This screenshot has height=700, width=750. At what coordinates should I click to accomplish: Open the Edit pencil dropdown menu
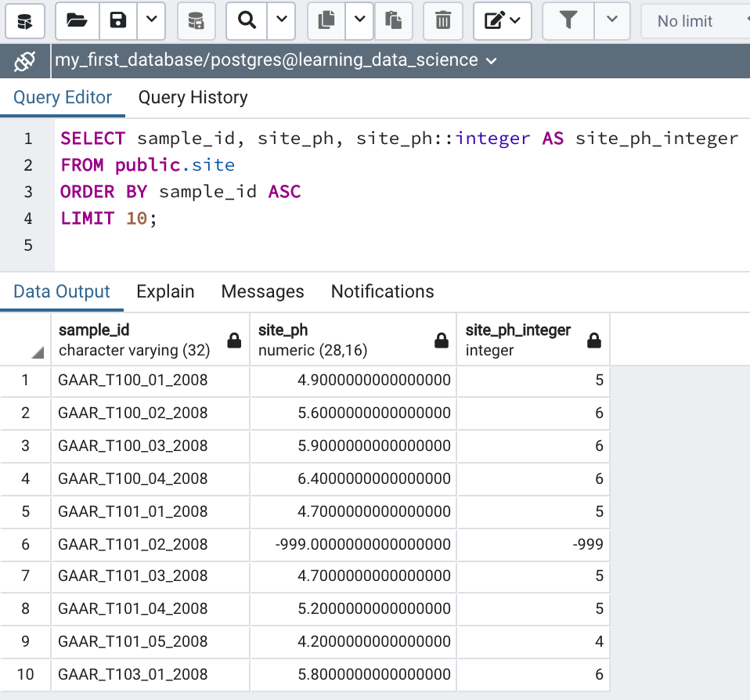pyautogui.click(x=502, y=21)
